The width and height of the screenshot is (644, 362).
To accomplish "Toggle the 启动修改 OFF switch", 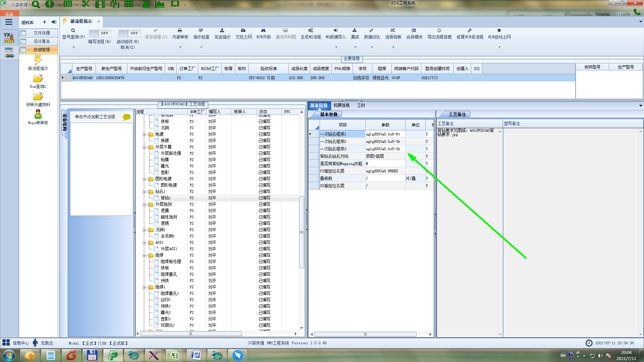I will tap(129, 33).
